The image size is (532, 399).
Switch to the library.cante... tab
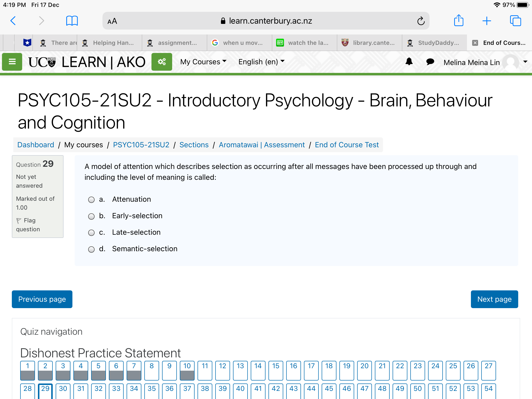click(x=369, y=43)
